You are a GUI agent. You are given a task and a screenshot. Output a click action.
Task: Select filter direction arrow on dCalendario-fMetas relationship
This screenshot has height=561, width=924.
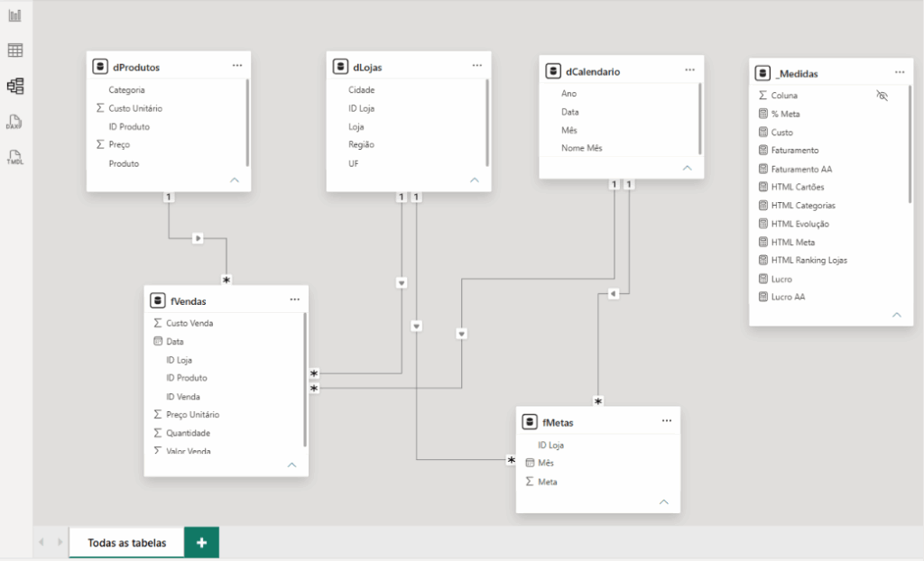point(614,293)
